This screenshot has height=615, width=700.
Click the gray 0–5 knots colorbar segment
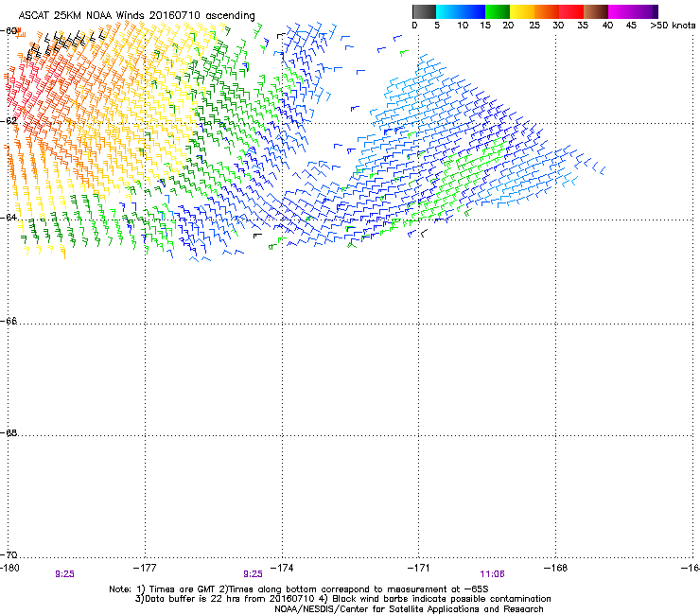click(x=424, y=11)
